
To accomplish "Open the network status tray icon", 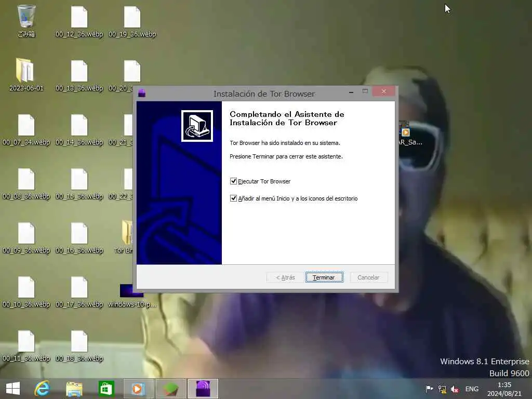I will 442,389.
